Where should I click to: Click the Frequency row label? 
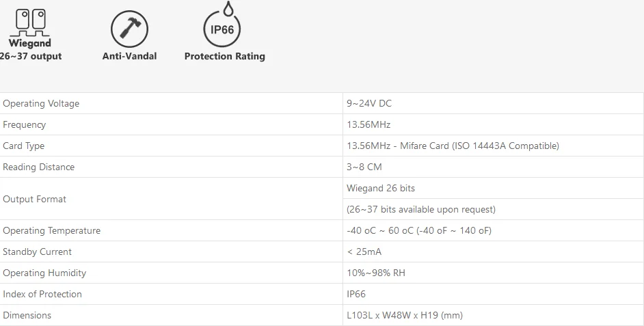24,125
